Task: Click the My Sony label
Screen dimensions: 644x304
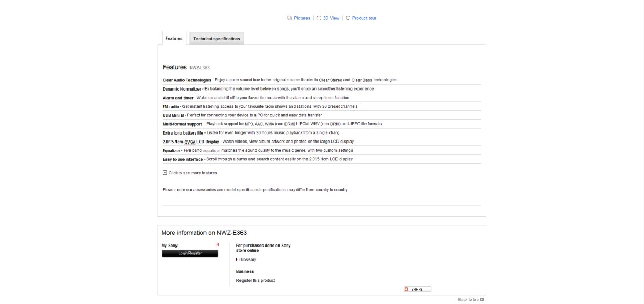Action: (170, 245)
